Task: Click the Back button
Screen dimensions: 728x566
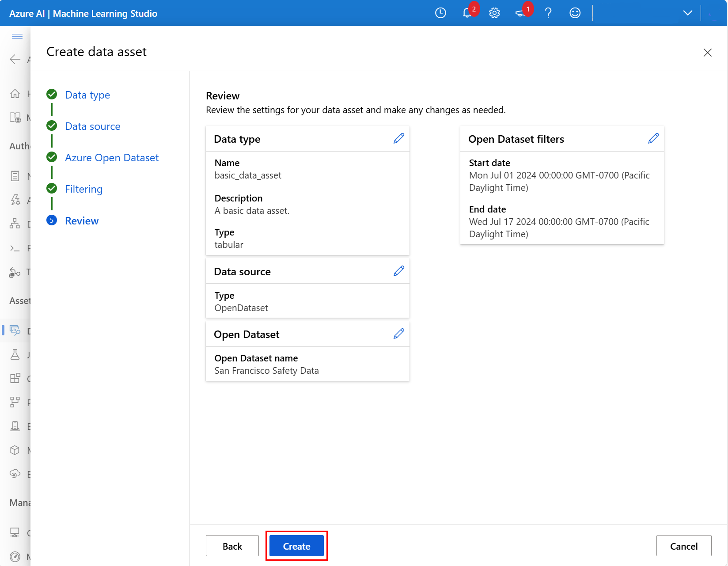Action: (232, 546)
